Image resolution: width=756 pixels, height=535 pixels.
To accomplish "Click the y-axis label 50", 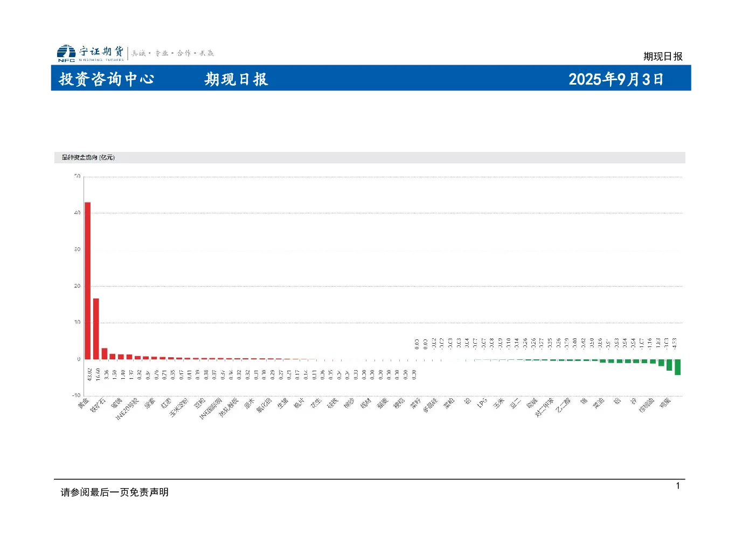I will [78, 177].
